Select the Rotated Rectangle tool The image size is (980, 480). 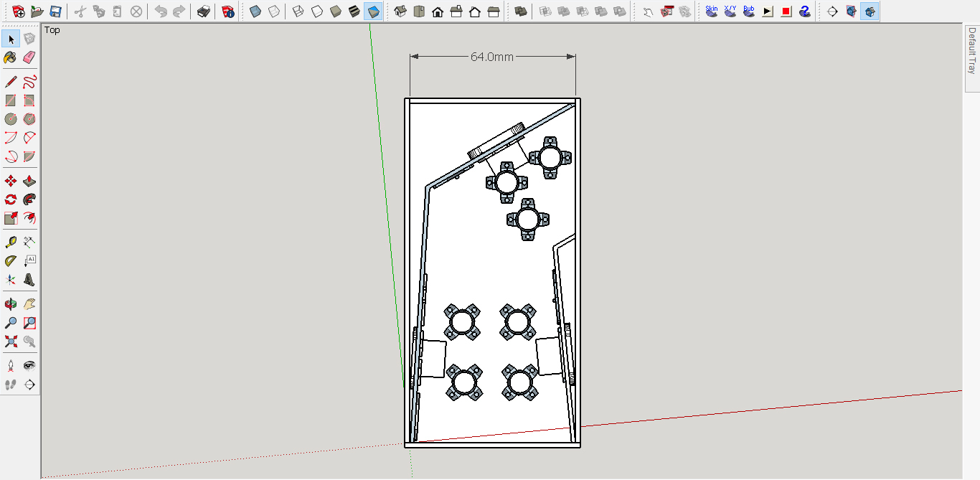(x=29, y=100)
